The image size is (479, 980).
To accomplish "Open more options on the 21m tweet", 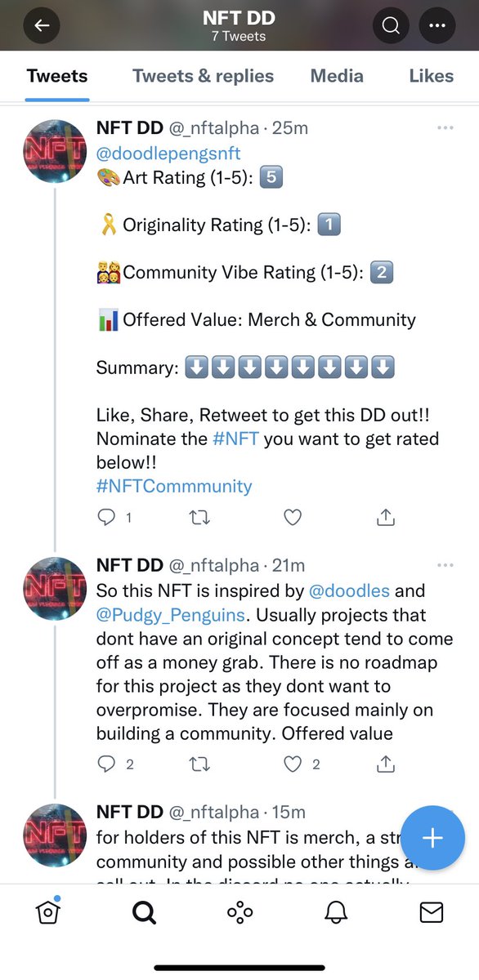I will (x=445, y=565).
